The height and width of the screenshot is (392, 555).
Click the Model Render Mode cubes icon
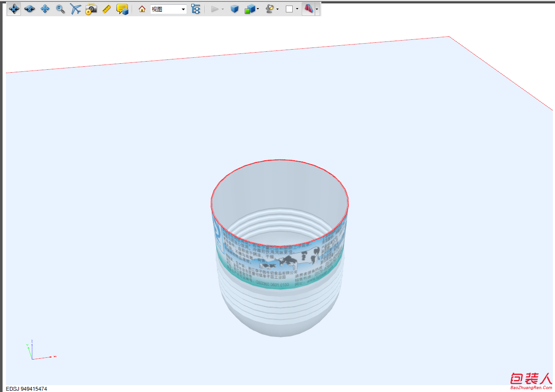pos(249,9)
